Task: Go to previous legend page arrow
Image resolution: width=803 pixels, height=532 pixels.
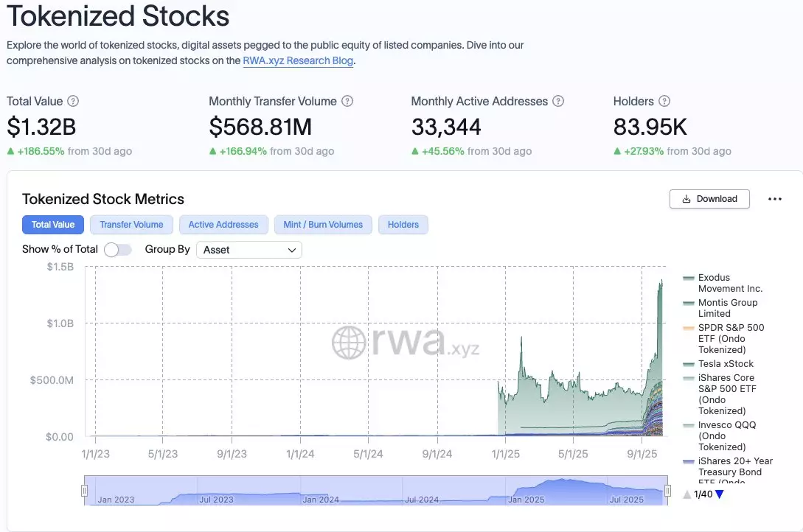Action: click(687, 494)
